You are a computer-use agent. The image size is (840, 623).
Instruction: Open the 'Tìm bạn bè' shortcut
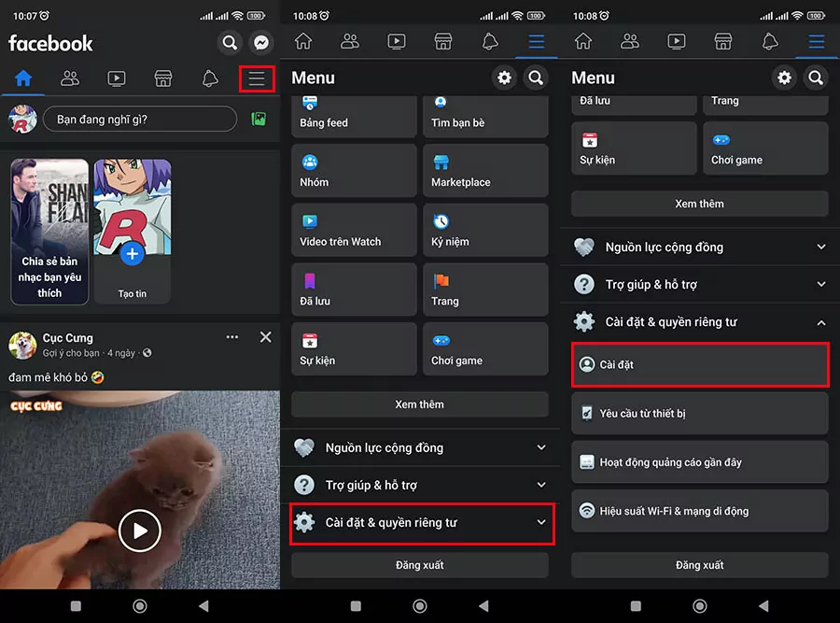coord(485,117)
